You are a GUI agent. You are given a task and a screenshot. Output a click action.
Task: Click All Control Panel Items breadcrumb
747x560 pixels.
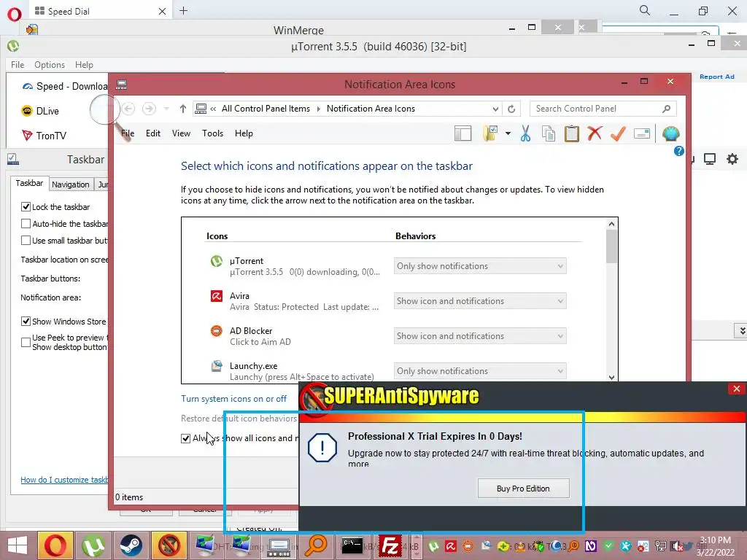266,109
